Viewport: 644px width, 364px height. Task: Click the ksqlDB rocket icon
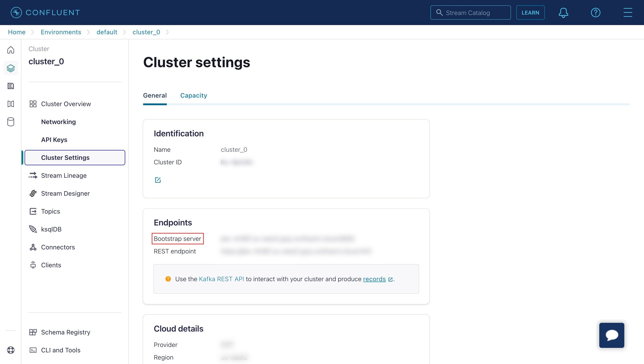[x=33, y=229]
